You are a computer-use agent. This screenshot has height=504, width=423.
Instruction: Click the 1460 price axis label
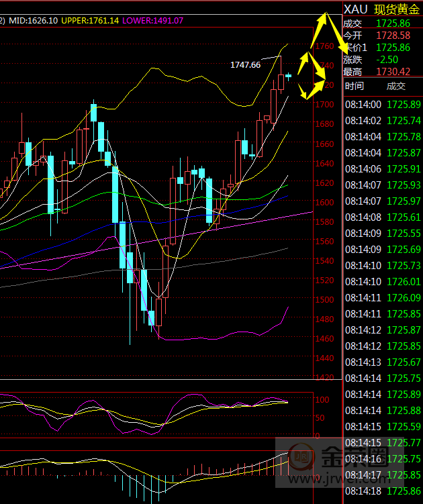coord(326,339)
